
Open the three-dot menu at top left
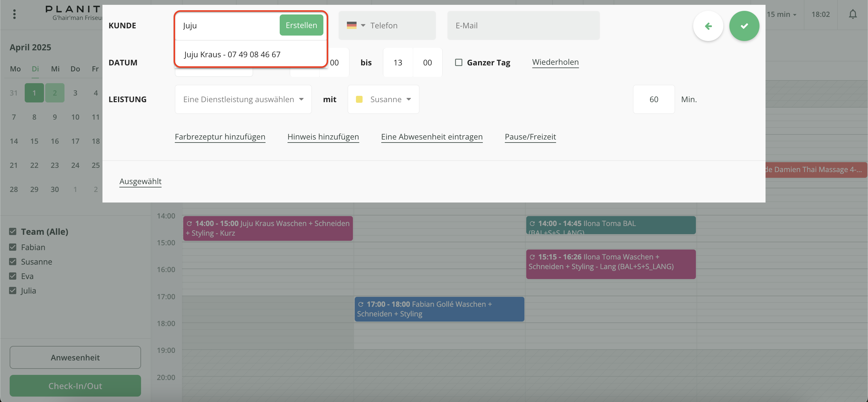[14, 14]
